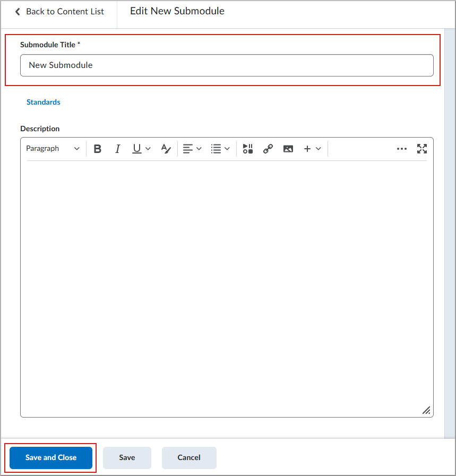Click the Description label
The image size is (456, 476).
coord(40,129)
